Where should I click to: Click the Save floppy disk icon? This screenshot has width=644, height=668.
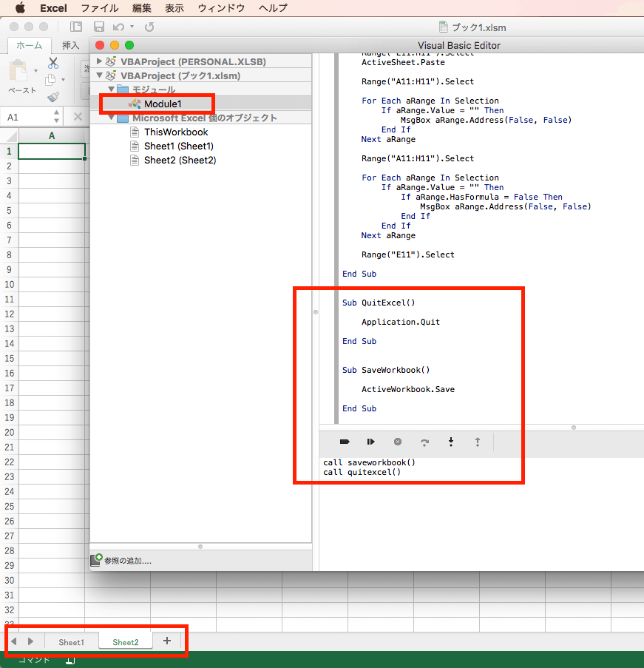(x=99, y=27)
